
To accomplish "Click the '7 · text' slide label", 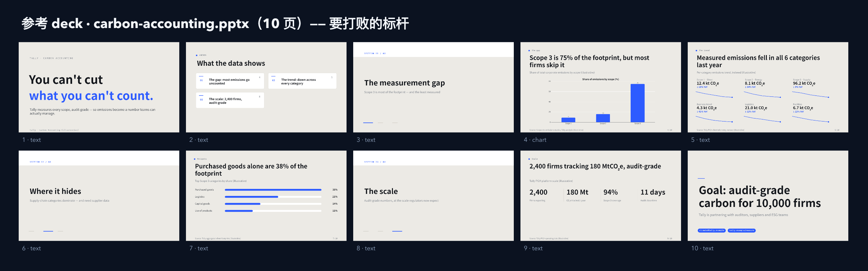I will coord(198,248).
